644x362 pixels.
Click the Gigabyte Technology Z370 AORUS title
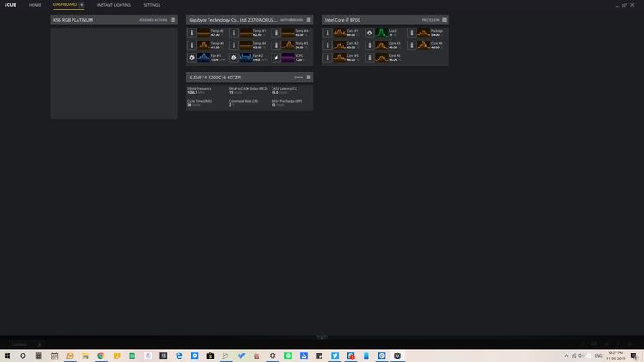pyautogui.click(x=233, y=20)
